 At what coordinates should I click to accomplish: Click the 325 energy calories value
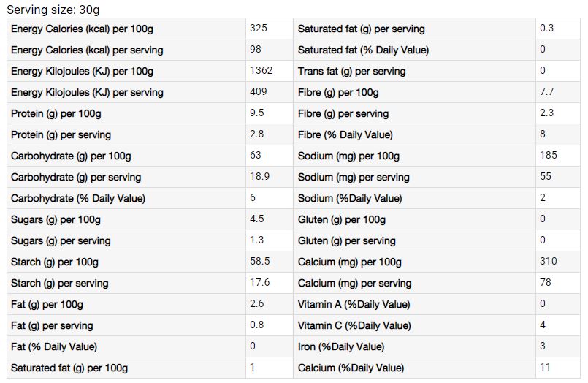click(x=259, y=29)
